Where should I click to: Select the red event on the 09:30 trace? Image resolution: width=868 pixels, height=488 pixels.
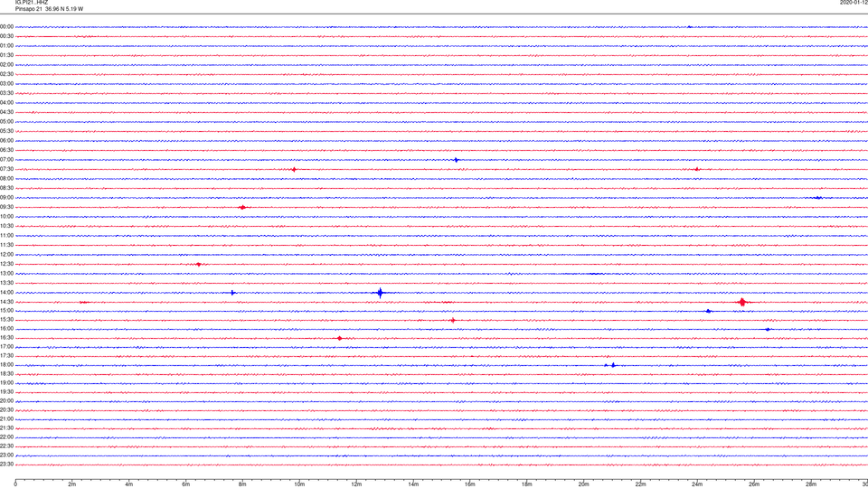coord(242,208)
